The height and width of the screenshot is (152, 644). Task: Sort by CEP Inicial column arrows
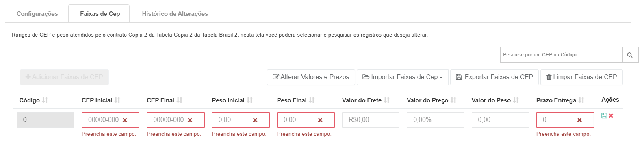(117, 100)
